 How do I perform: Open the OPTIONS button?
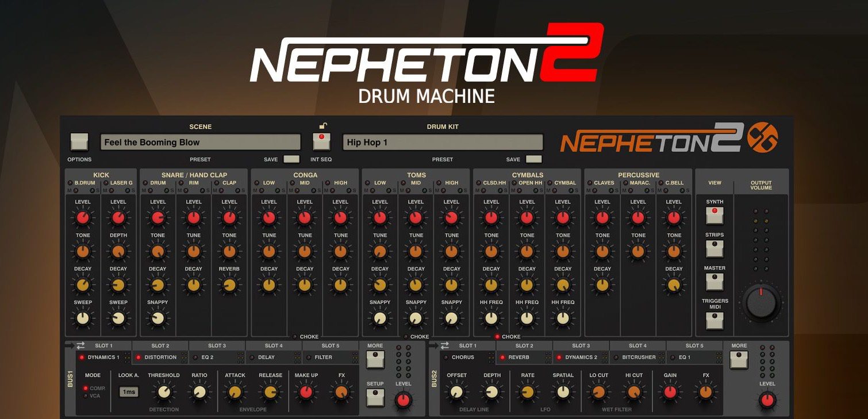(x=79, y=141)
